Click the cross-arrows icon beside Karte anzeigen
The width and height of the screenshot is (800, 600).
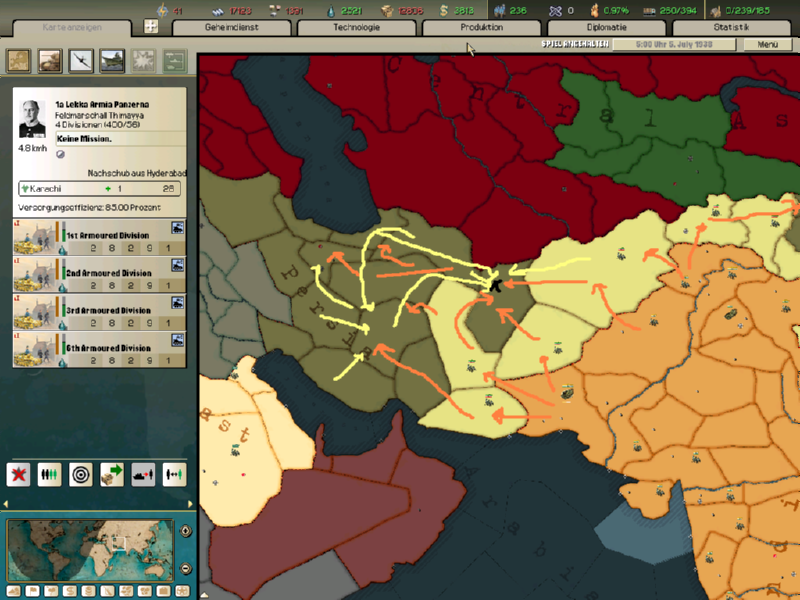pyautogui.click(x=151, y=26)
